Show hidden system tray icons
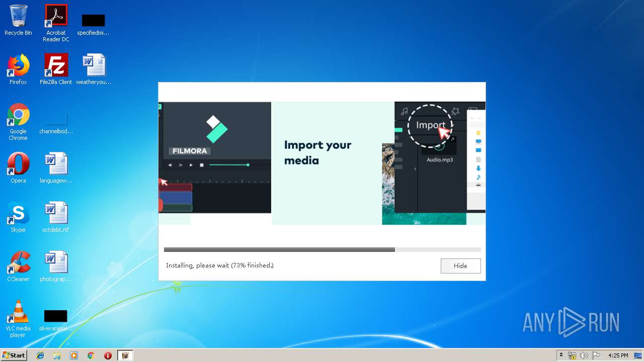The height and width of the screenshot is (362, 644). click(x=561, y=355)
